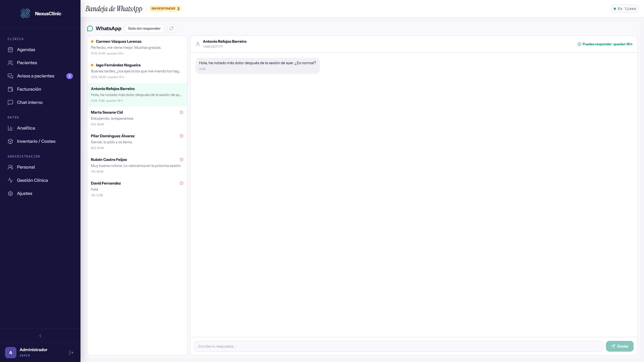
Task: Click the WhatsApp bubble icon next to the heading
Action: pos(90,28)
